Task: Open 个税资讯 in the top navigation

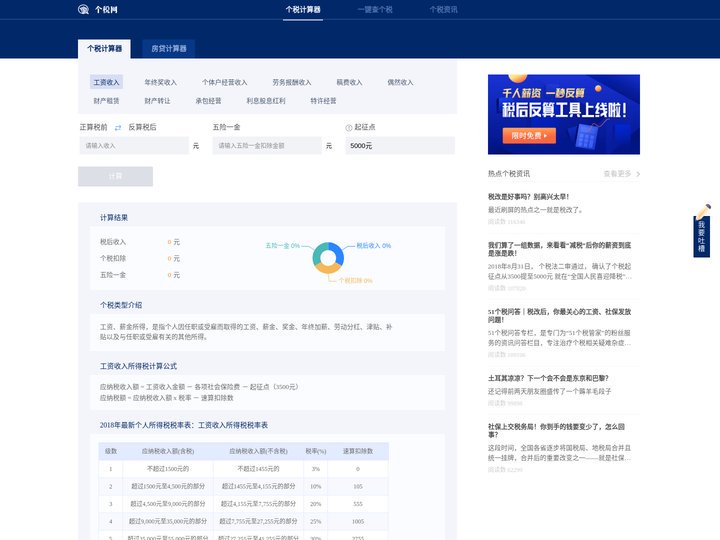Action: 443,10
